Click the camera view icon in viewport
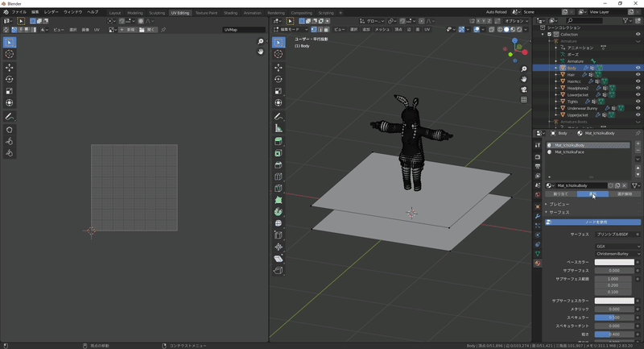Screen dimensions: 644x349 (524, 89)
